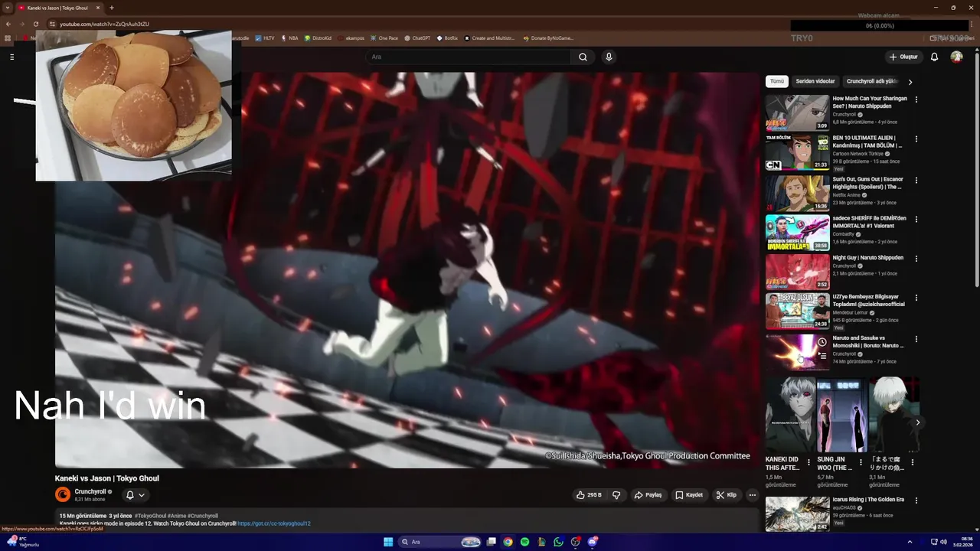Like the video with 295 B thumbs-up

click(588, 495)
